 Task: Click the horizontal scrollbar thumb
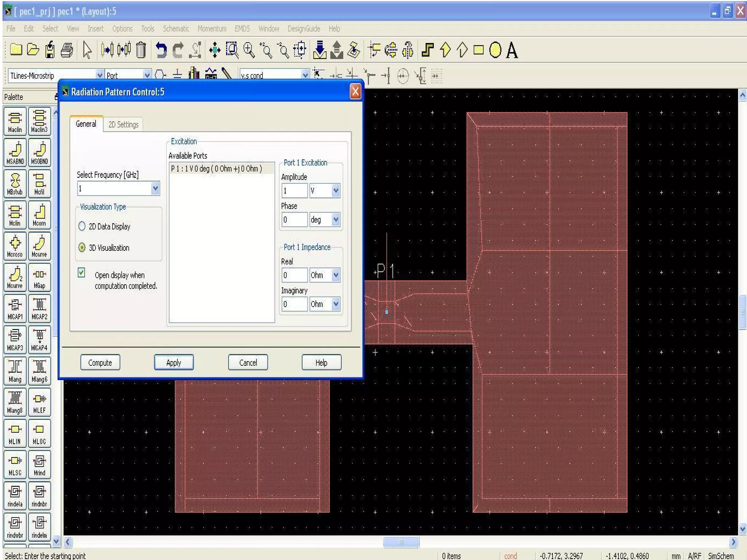[401, 542]
